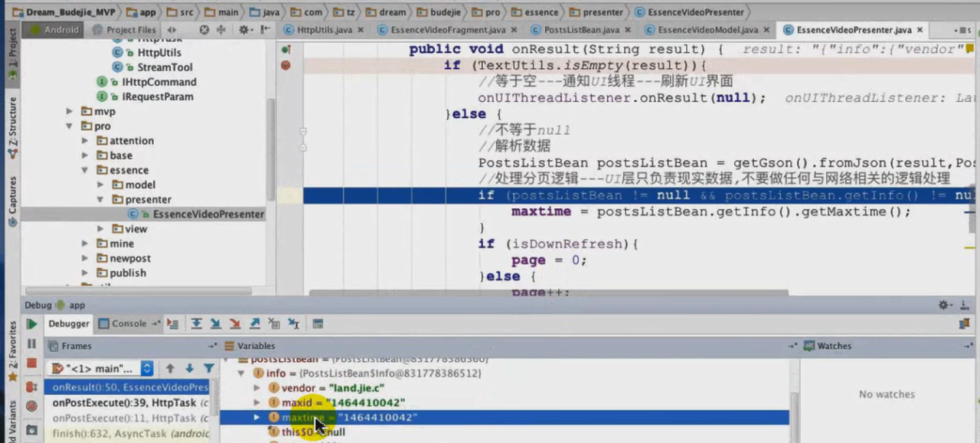Expand the mvp folder

click(69, 112)
